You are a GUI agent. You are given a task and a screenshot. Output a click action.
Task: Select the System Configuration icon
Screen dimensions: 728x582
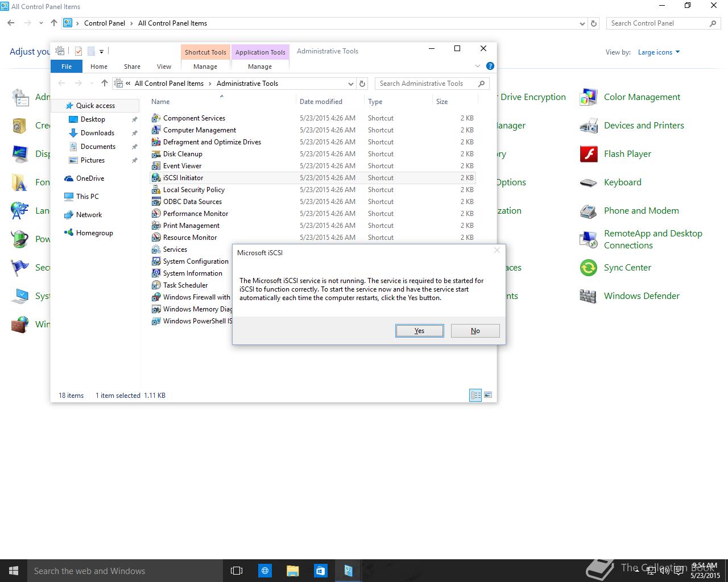156,261
